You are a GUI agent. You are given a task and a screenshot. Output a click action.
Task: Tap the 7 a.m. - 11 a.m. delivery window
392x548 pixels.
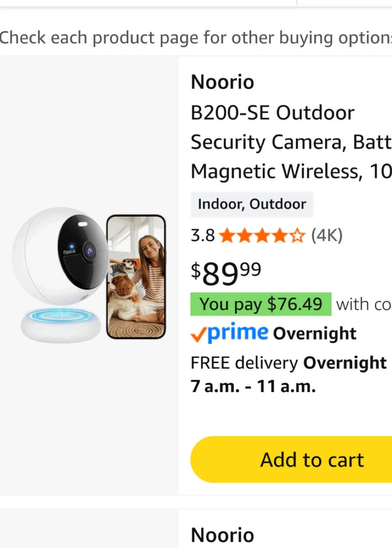(253, 386)
